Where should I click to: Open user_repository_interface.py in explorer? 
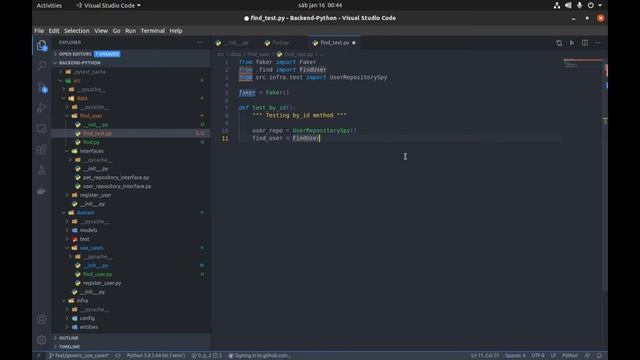[117, 186]
